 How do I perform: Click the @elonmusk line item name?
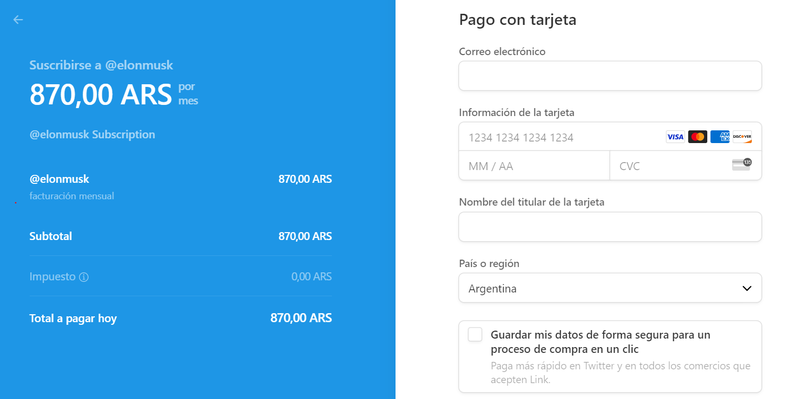click(x=59, y=179)
